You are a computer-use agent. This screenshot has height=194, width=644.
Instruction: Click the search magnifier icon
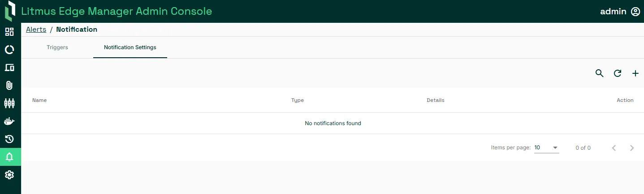(x=600, y=73)
